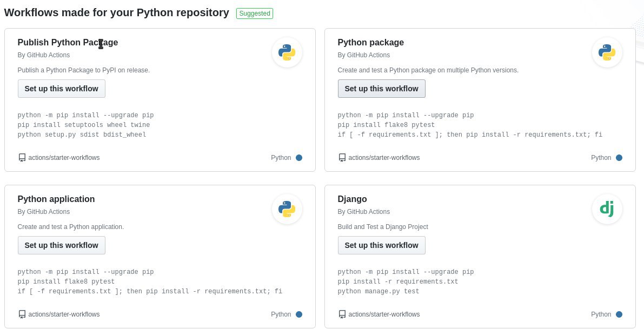Click 'Publish a Python Package to PyPI on release.'
Image resolution: width=644 pixels, height=336 pixels.
point(84,70)
